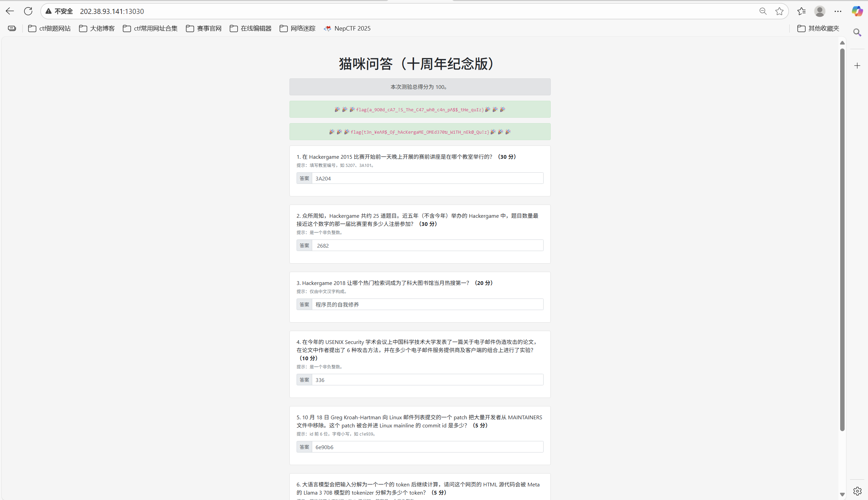
Task: Open the 网络迷踪 bookmark folder
Action: [298, 28]
